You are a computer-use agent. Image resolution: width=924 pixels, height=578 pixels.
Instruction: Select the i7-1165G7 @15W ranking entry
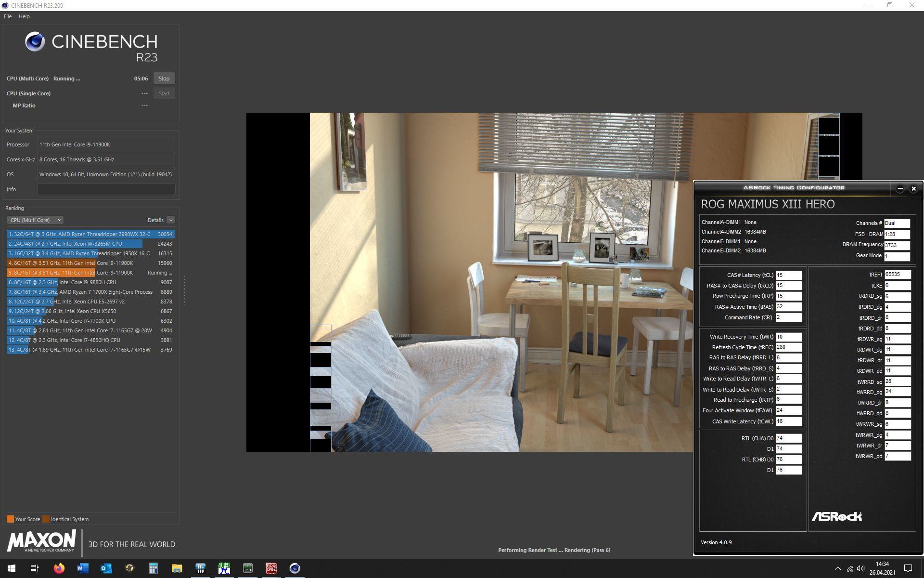point(90,350)
